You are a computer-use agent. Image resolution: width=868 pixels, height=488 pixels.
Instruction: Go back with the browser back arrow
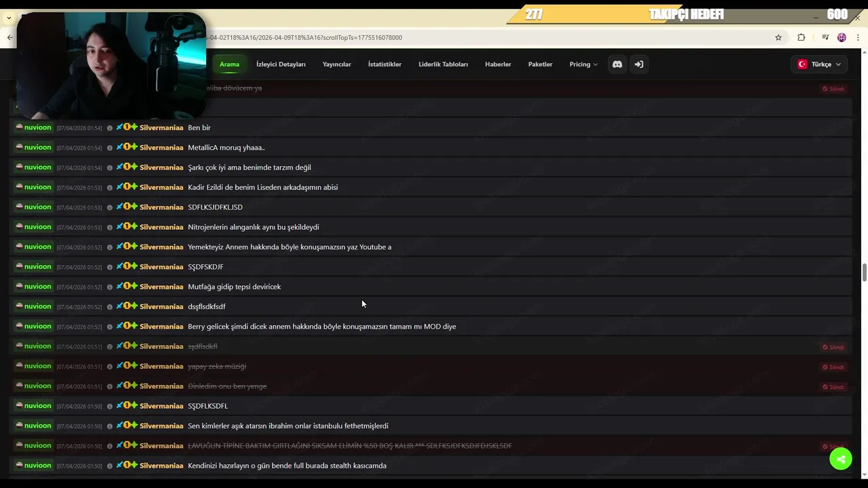pos(9,37)
